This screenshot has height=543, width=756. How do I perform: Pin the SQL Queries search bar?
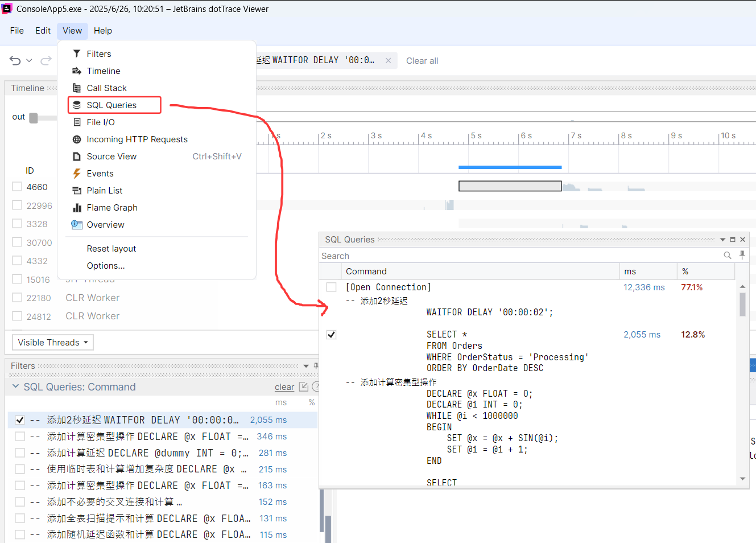742,256
